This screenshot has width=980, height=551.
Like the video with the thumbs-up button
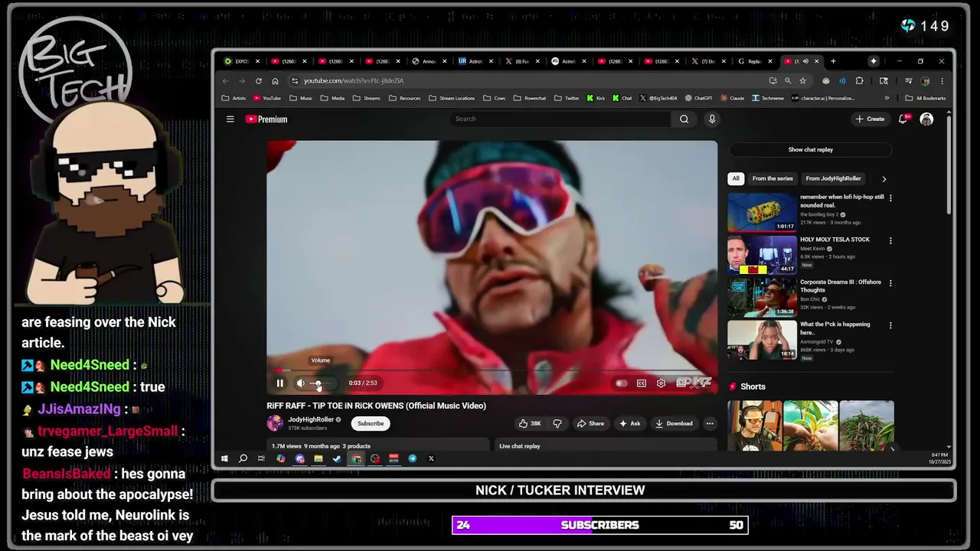tap(530, 423)
